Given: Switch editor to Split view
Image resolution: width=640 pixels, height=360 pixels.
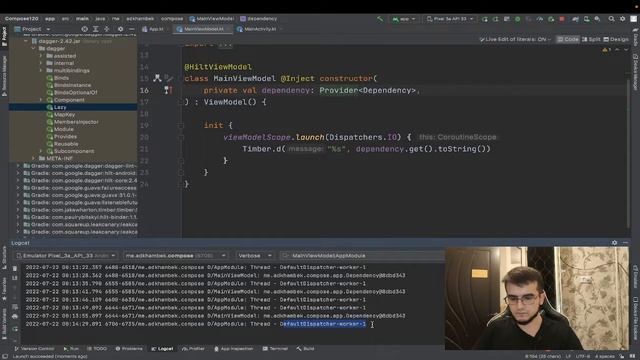Looking at the screenshot, I should 591,39.
